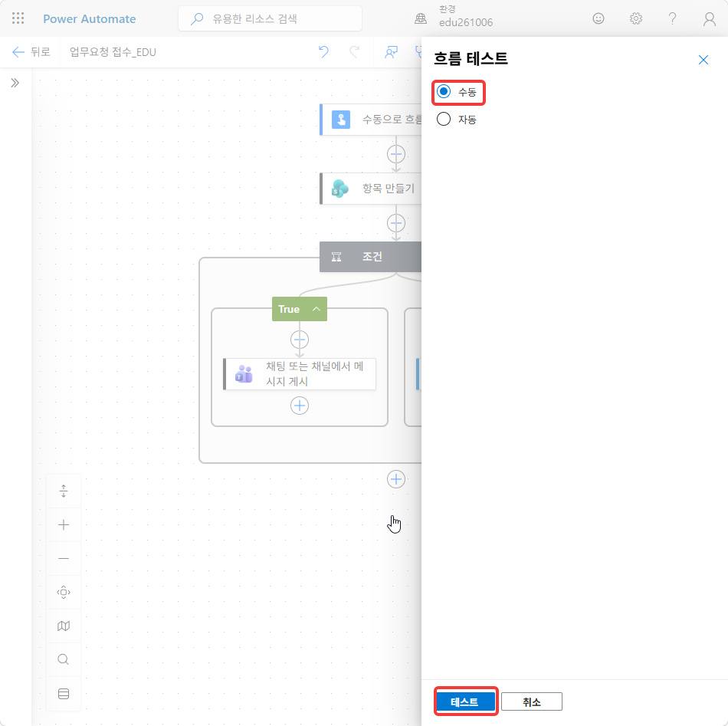Click the blue 테스트 button

466,701
